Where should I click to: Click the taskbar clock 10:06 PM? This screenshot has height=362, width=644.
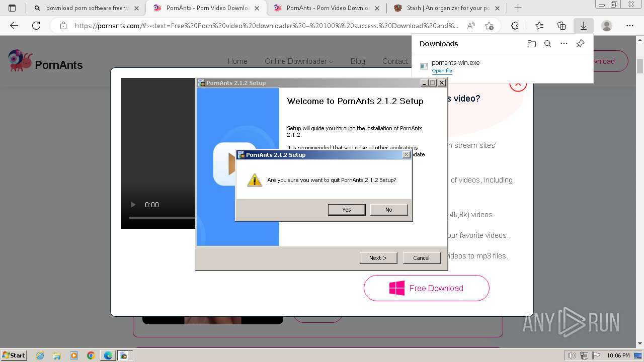click(618, 355)
